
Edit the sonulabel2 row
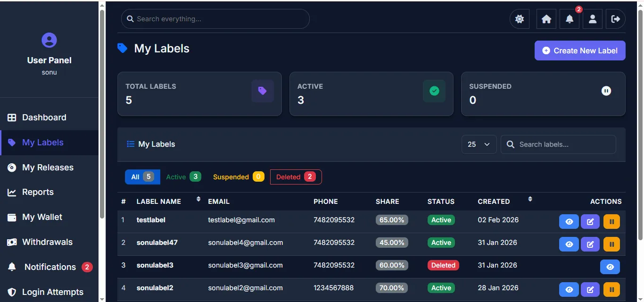(590, 289)
